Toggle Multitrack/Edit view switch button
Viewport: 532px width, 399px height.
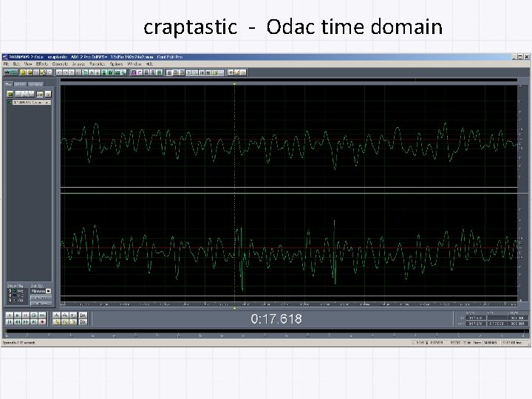coord(11,72)
